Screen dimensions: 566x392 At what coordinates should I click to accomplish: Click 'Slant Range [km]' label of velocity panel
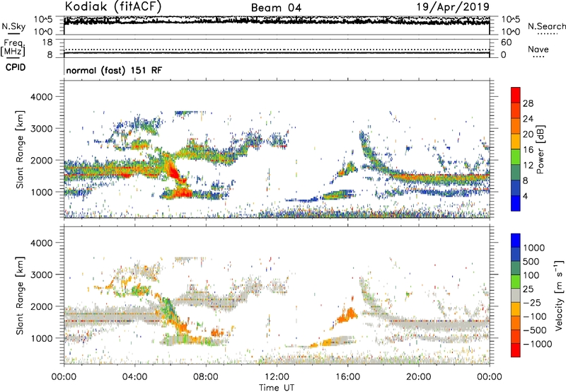tap(20, 296)
